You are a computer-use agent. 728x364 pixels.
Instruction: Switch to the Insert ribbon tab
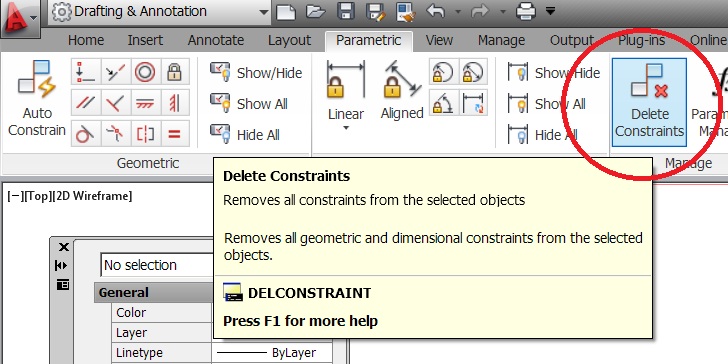(145, 41)
